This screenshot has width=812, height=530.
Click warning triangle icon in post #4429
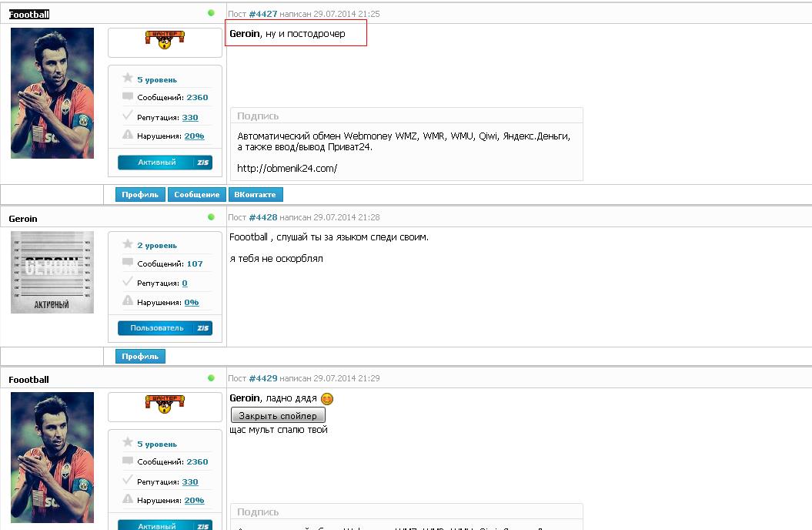pos(128,499)
